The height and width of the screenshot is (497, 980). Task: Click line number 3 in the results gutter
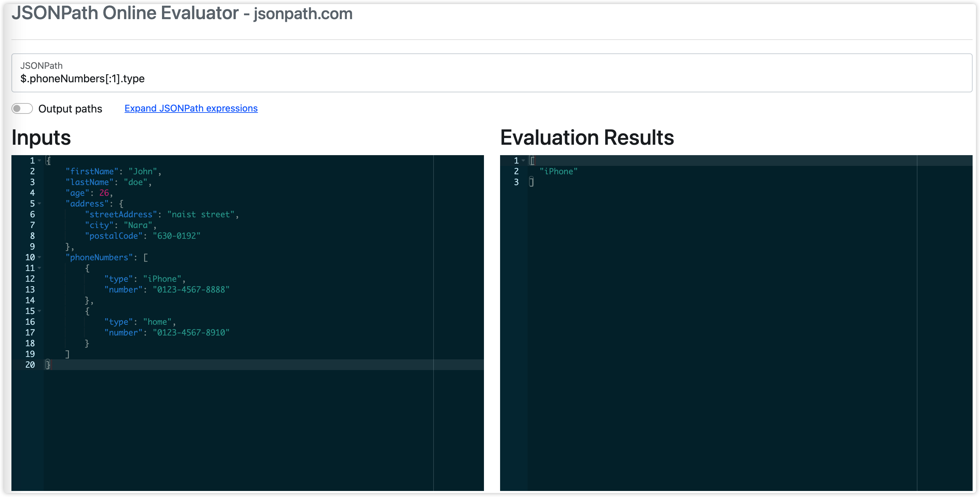[516, 182]
